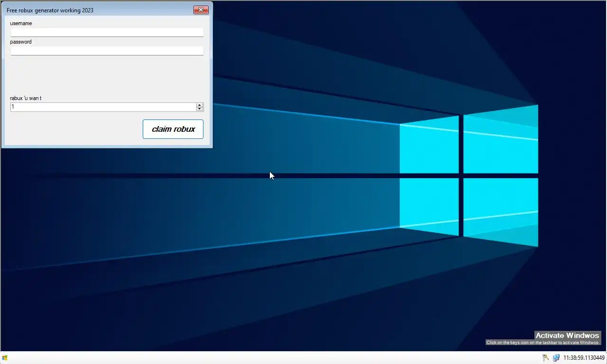Click the claim robux button

point(173,129)
